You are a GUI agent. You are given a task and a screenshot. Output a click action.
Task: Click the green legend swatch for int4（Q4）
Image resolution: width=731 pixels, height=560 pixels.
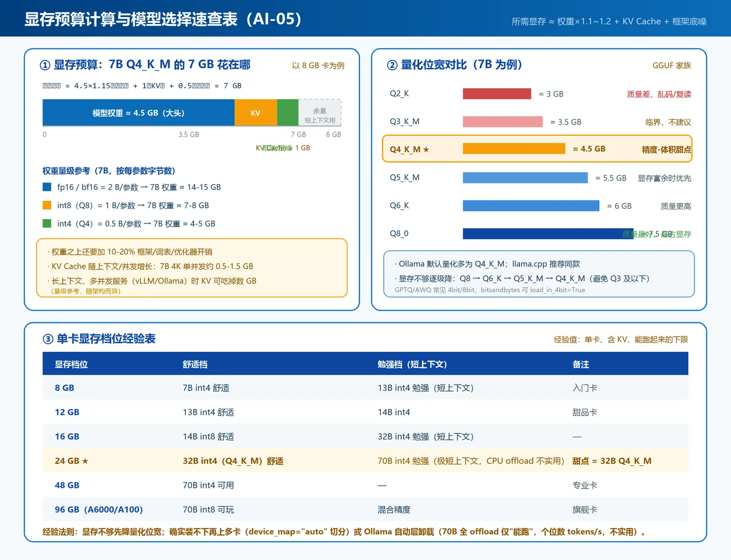47,223
